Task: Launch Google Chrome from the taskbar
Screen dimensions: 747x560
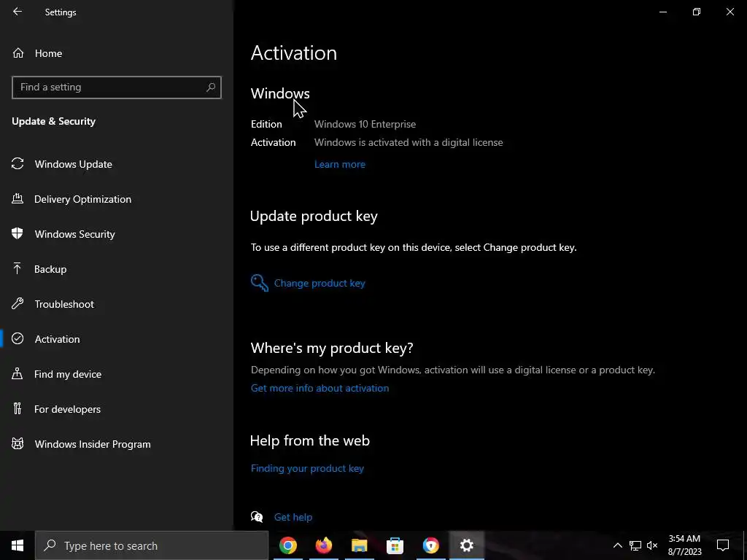Action: [287, 545]
